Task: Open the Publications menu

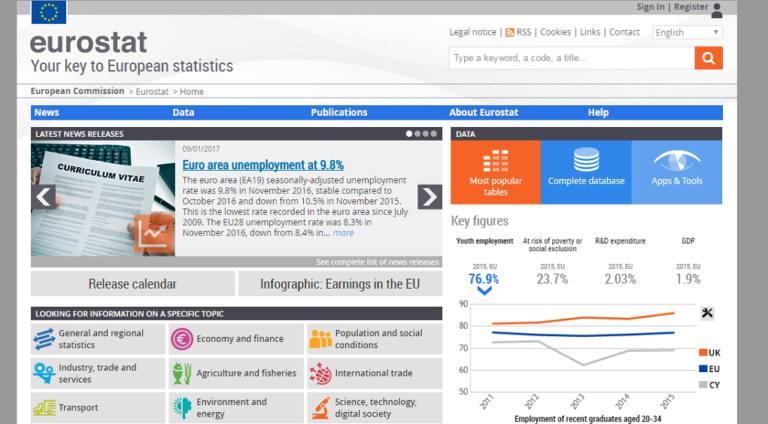Action: tap(339, 113)
